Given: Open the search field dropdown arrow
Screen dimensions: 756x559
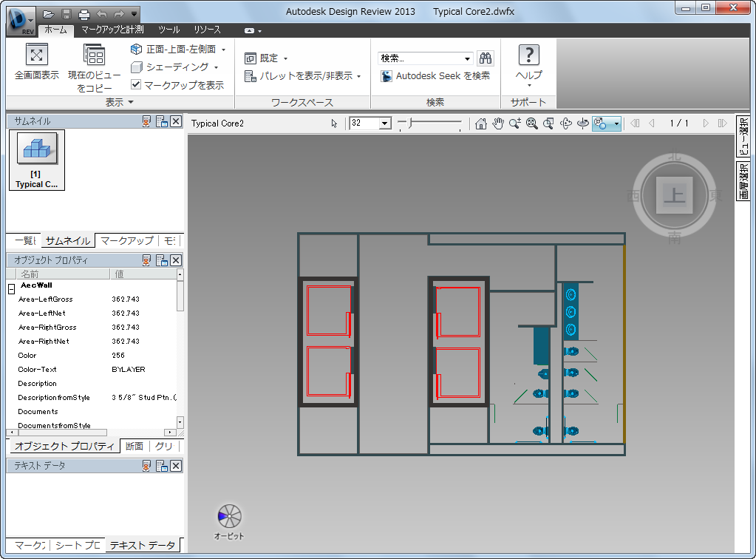Looking at the screenshot, I should click(467, 58).
